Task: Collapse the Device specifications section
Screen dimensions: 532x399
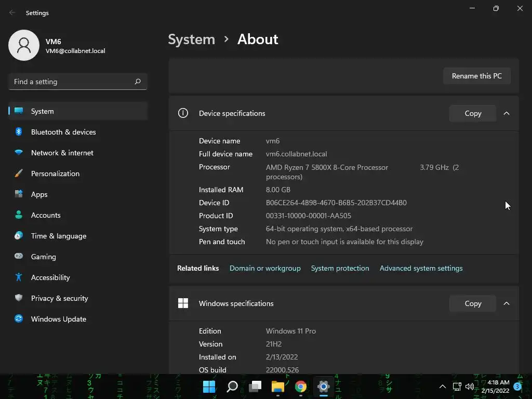Action: pyautogui.click(x=507, y=113)
